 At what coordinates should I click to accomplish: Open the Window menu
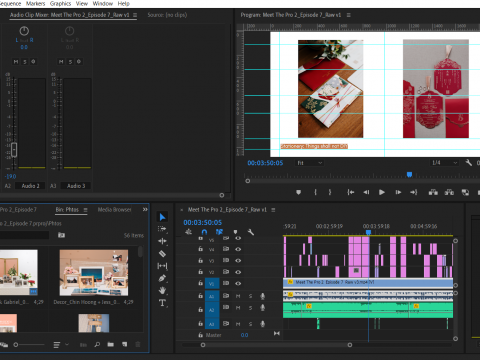[103, 4]
